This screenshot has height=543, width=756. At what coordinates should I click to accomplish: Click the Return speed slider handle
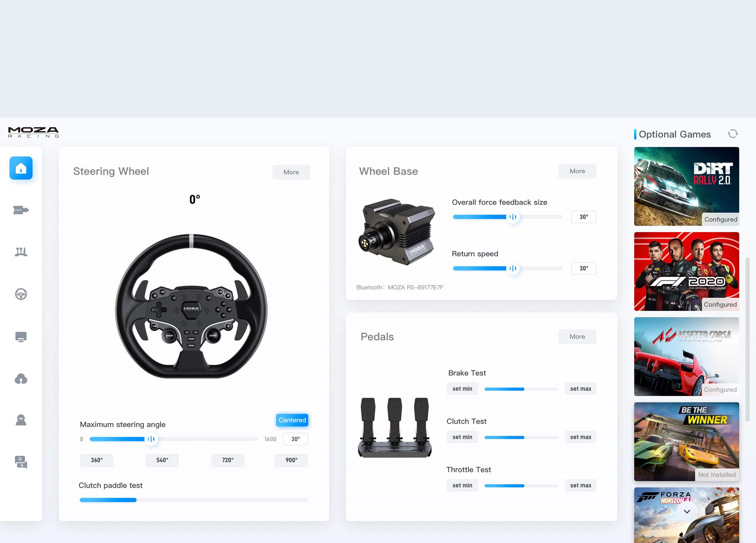[513, 268]
